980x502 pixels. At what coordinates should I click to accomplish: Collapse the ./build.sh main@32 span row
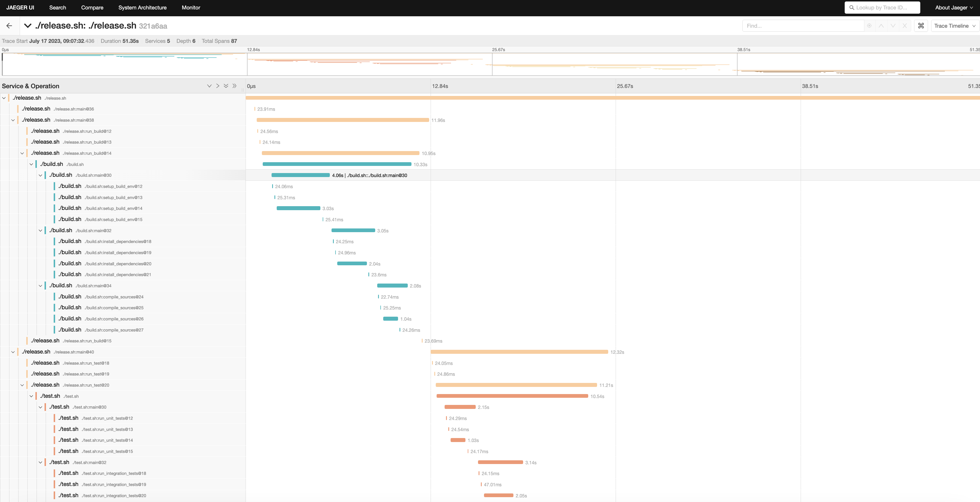[40, 230]
